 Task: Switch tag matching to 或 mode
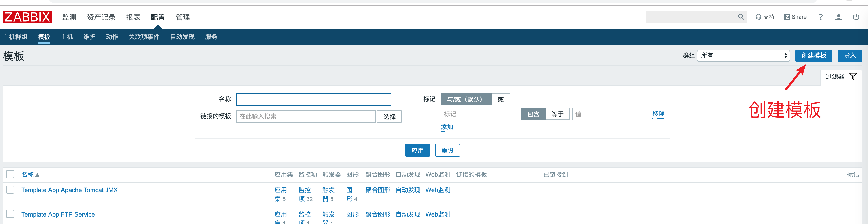[501, 99]
